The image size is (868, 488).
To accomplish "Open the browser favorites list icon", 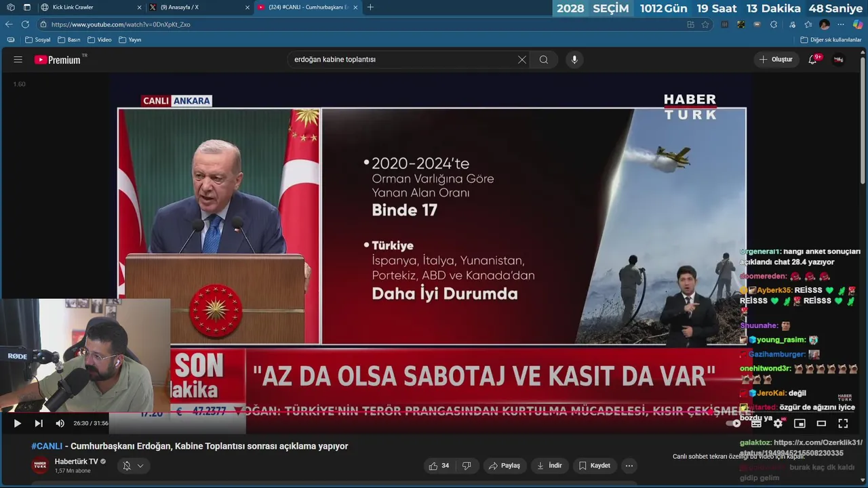I will [808, 24].
